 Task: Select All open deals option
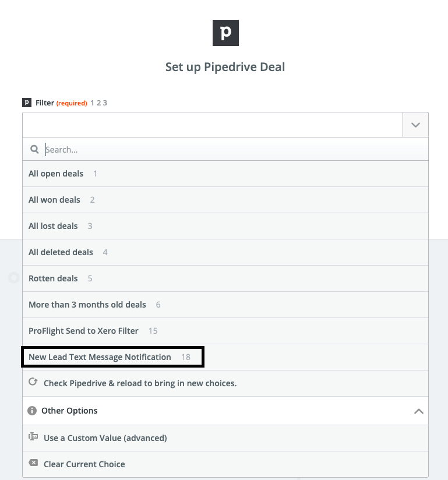[x=56, y=174]
